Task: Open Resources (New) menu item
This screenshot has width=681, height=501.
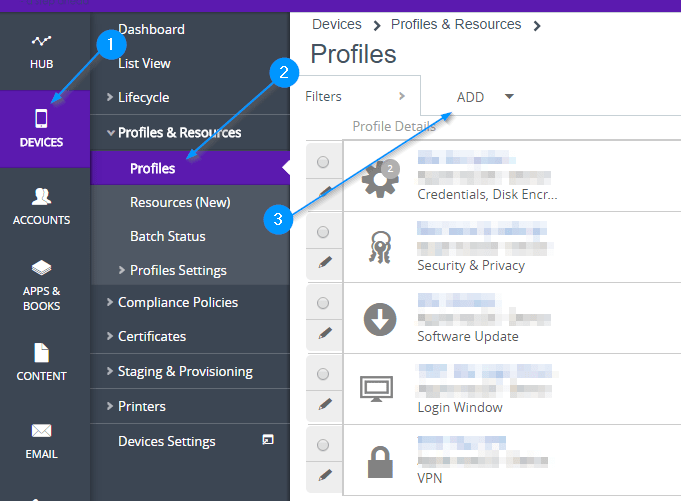Action: click(180, 202)
